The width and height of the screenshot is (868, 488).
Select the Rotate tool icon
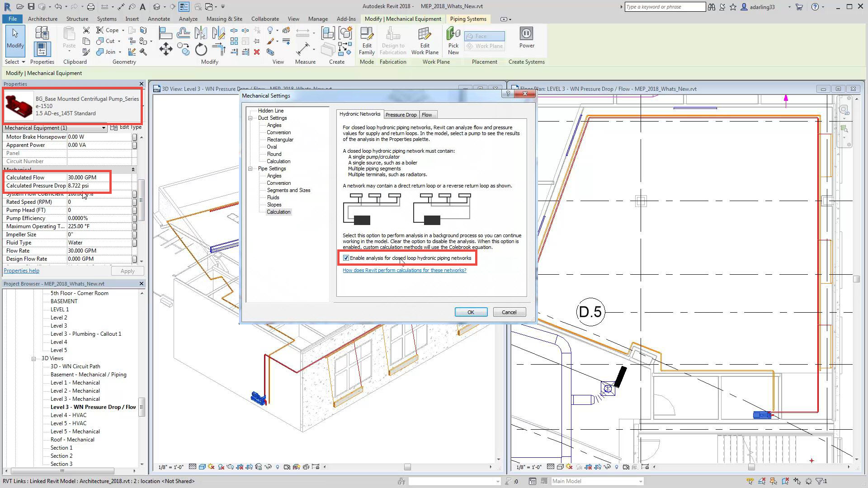tap(201, 49)
